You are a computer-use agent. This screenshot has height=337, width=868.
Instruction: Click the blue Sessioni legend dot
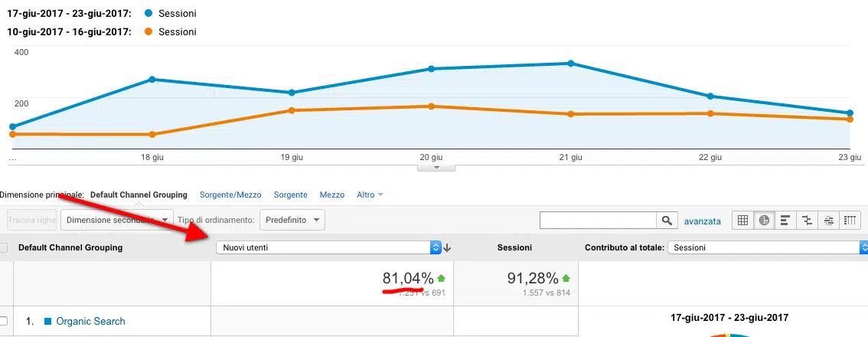tap(148, 13)
